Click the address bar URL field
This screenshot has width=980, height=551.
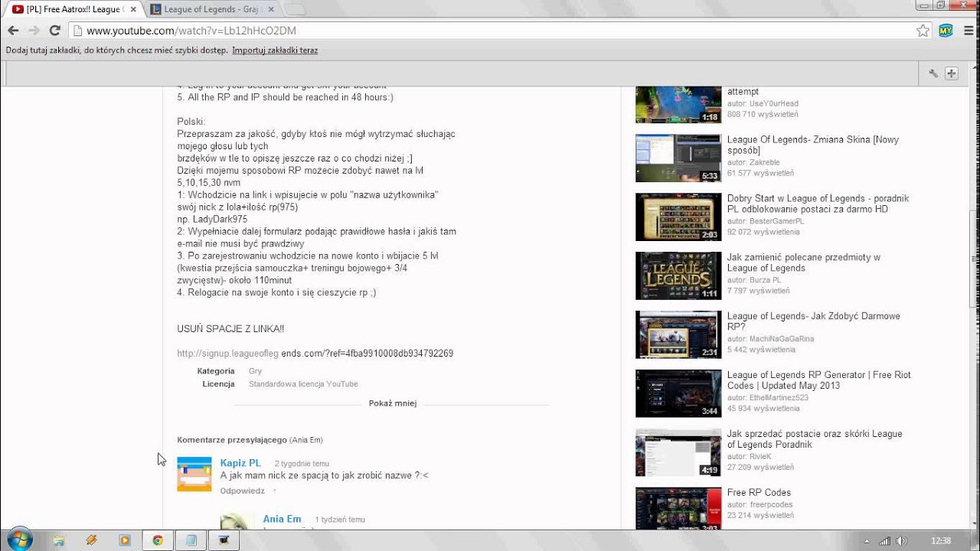490,31
